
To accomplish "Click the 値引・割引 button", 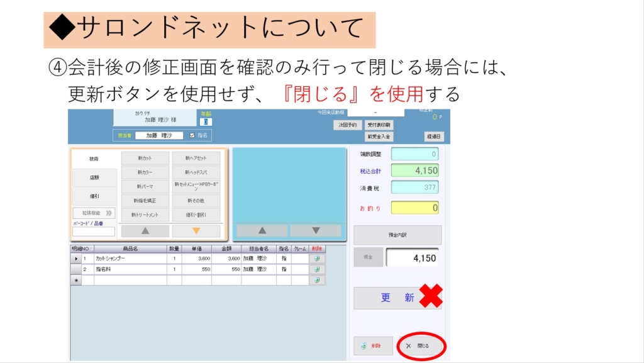I will tap(196, 215).
